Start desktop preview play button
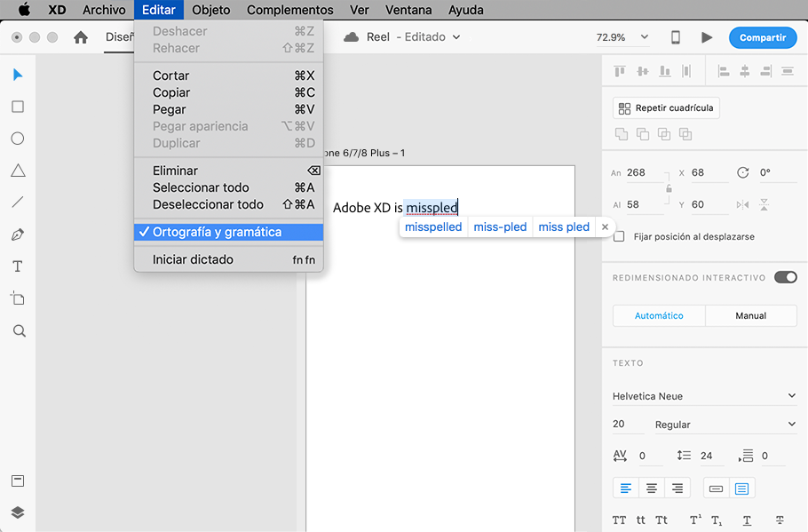808x532 pixels. click(x=707, y=37)
